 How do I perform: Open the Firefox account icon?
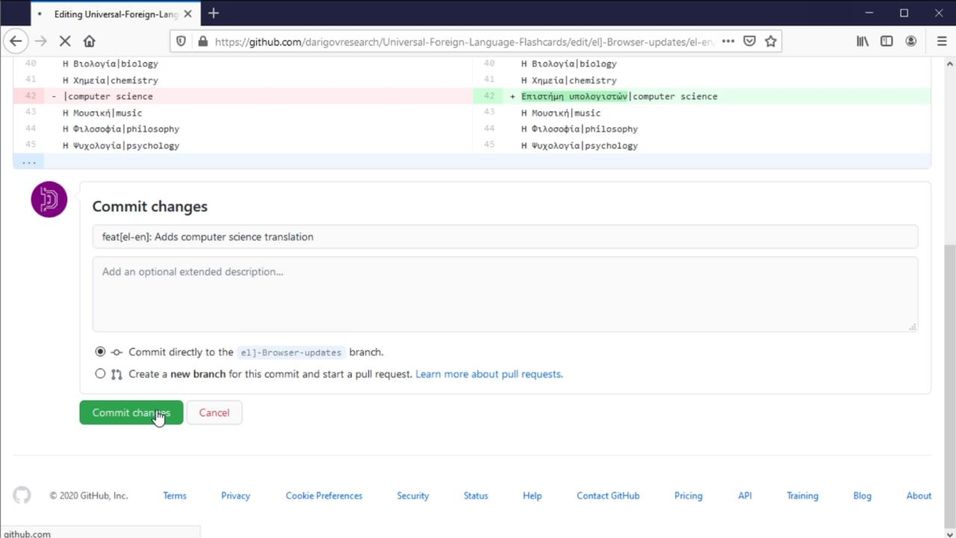pyautogui.click(x=911, y=41)
